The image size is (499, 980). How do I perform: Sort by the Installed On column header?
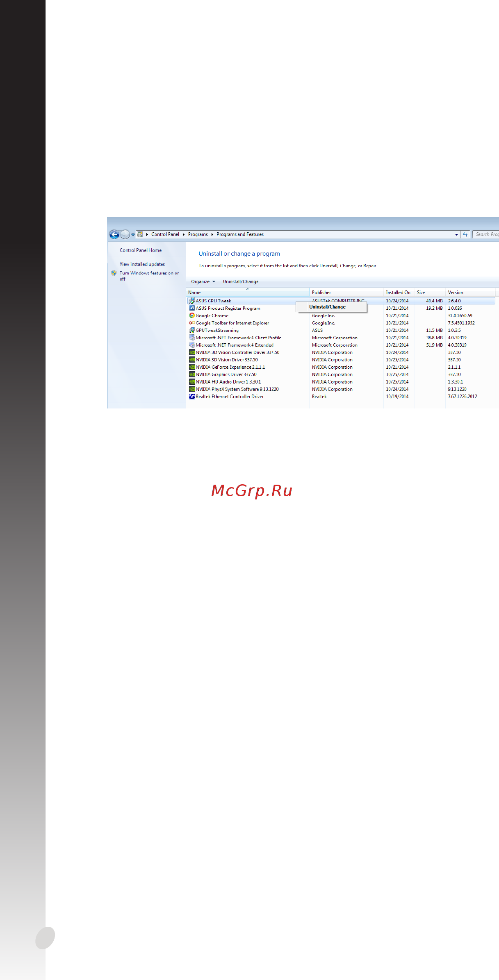coord(399,293)
